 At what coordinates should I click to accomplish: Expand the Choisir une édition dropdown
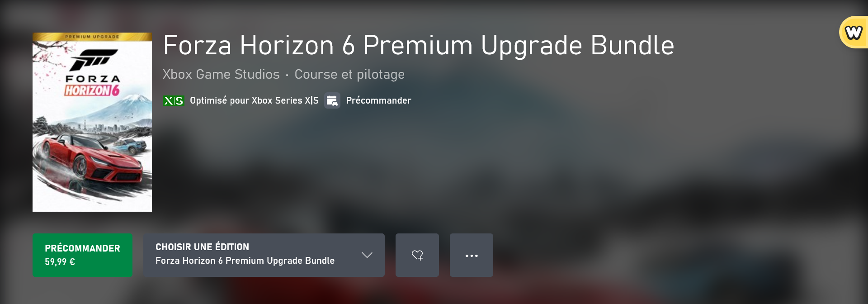[x=264, y=255]
